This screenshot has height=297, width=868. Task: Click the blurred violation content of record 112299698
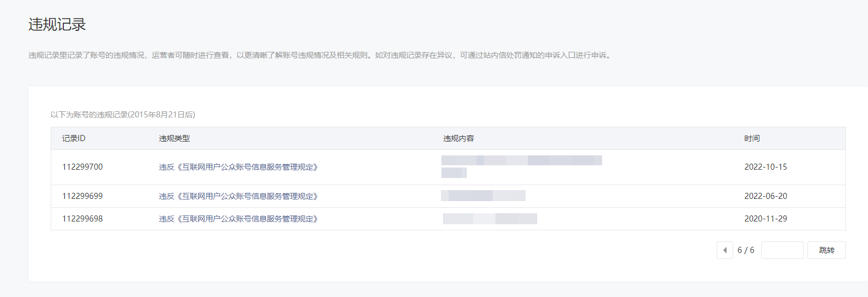point(490,219)
